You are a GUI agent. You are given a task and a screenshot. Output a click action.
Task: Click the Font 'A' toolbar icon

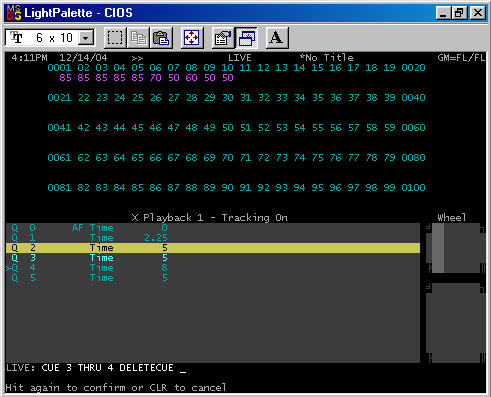pos(277,38)
